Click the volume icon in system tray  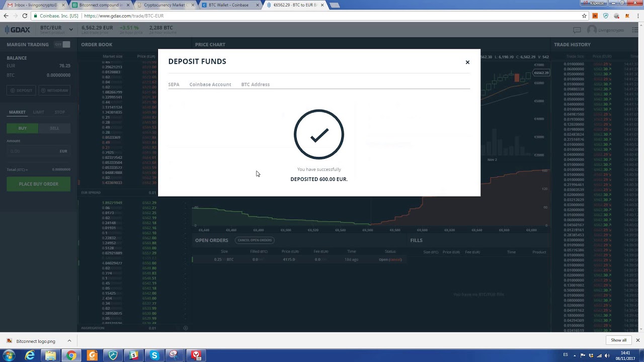pos(607,355)
